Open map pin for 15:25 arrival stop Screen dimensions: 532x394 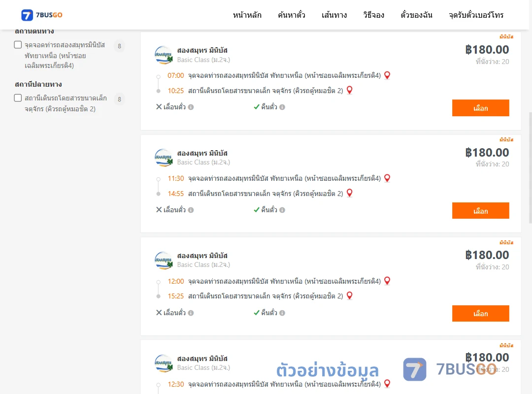click(x=349, y=295)
